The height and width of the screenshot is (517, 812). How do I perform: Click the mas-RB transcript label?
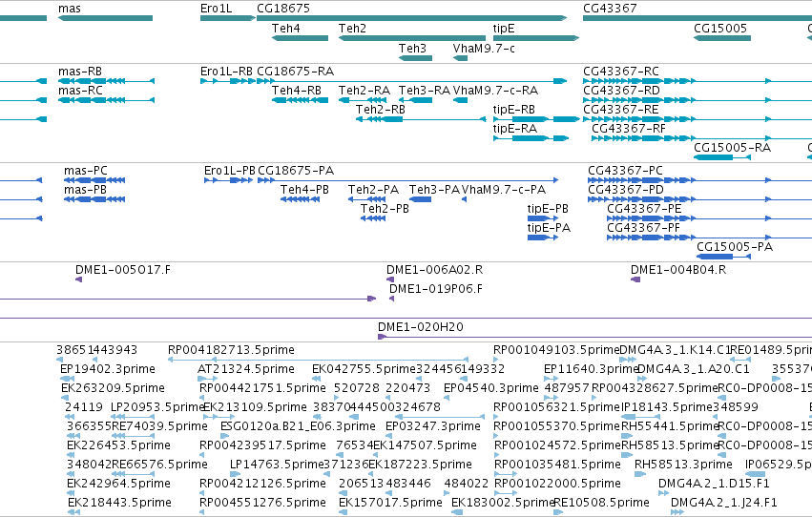(80, 72)
